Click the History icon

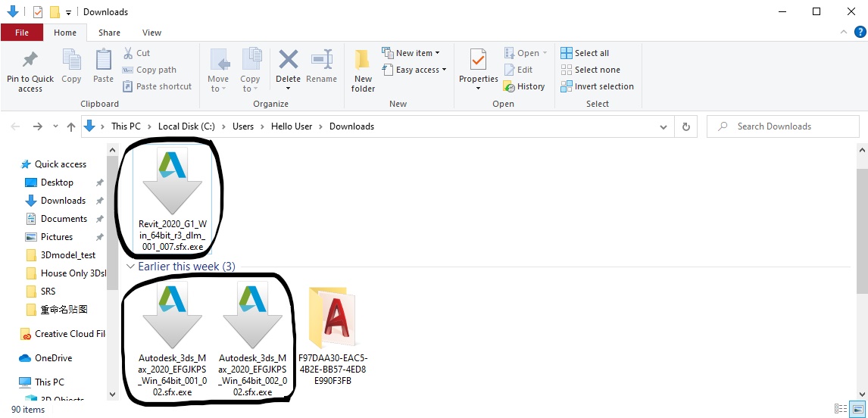(509, 86)
